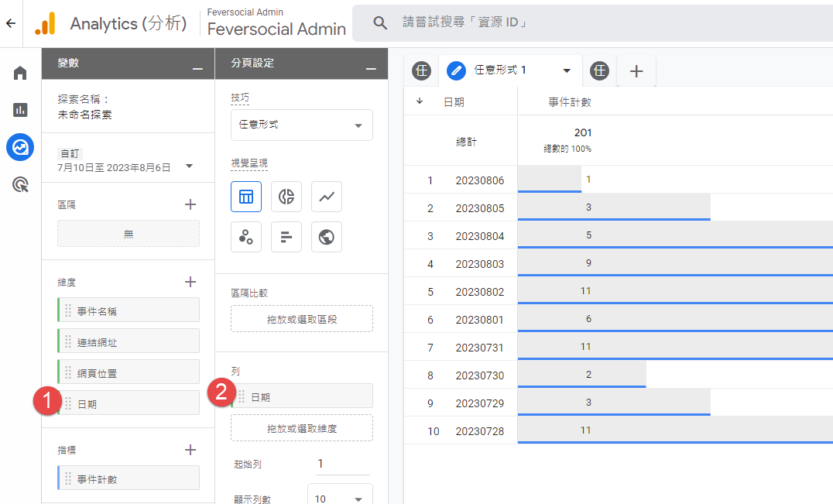Select the bar chart visualization

[x=286, y=237]
